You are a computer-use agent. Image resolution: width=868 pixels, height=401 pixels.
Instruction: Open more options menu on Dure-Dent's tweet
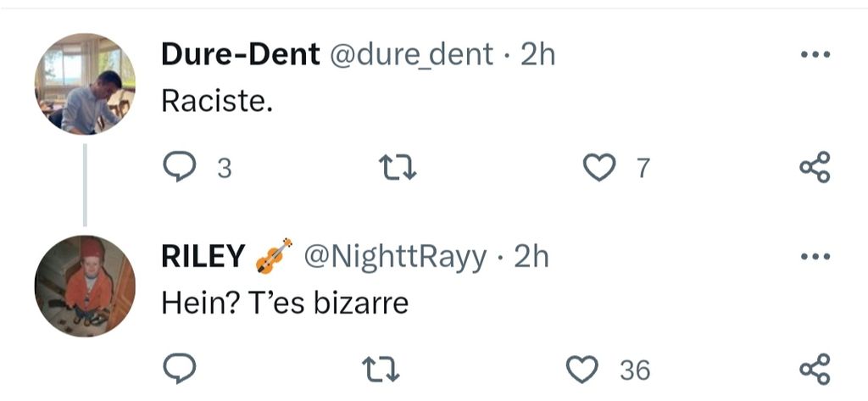click(815, 56)
